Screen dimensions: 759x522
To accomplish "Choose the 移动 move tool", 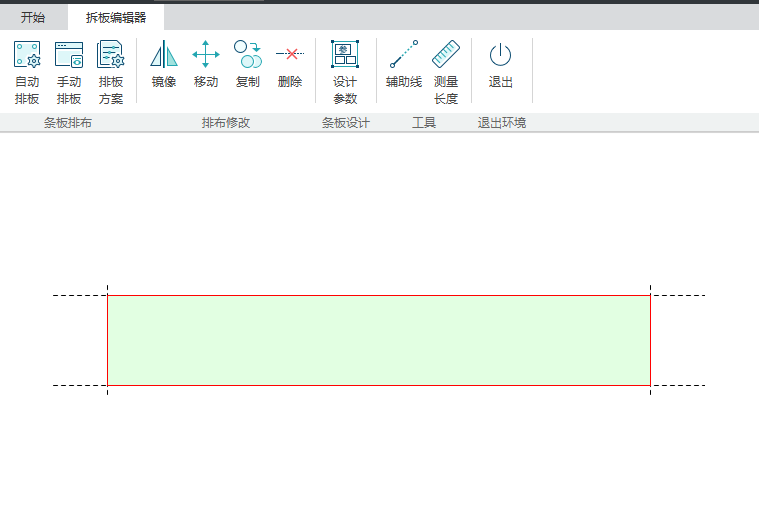I will click(206, 63).
